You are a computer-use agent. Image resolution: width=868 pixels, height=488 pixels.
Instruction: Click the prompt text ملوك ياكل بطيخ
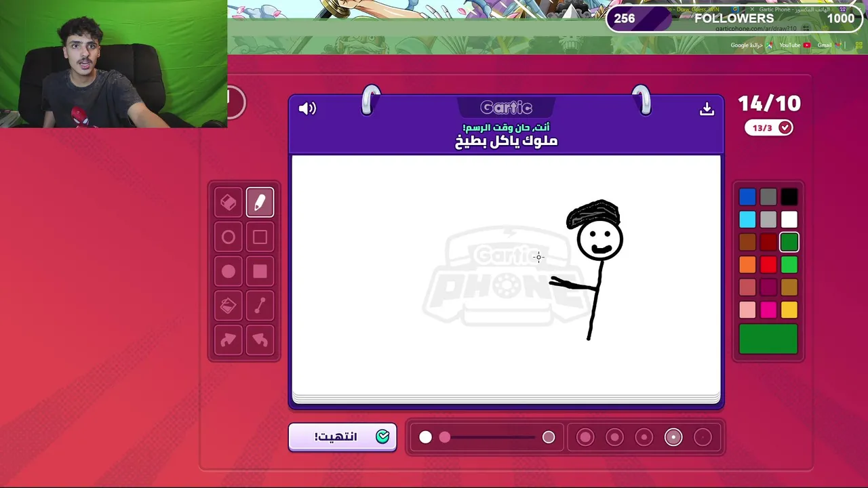pos(506,141)
